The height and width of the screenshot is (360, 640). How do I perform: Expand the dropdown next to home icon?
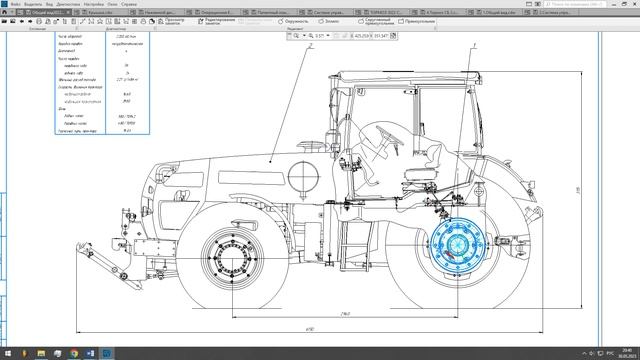12,12
